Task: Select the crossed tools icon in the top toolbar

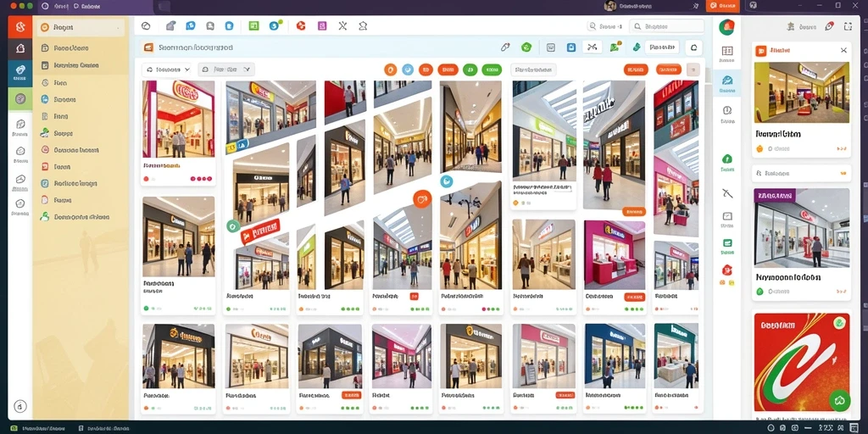Action: point(342,25)
